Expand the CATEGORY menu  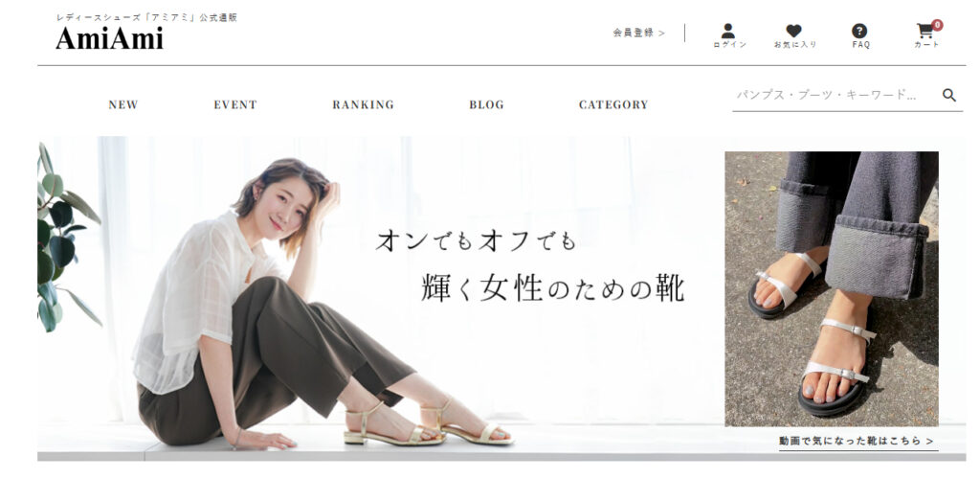click(x=613, y=105)
